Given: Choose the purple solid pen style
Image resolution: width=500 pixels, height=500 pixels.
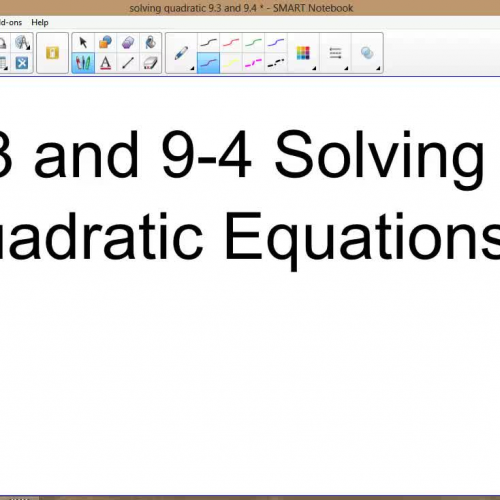Looking at the screenshot, I should pos(276,43).
